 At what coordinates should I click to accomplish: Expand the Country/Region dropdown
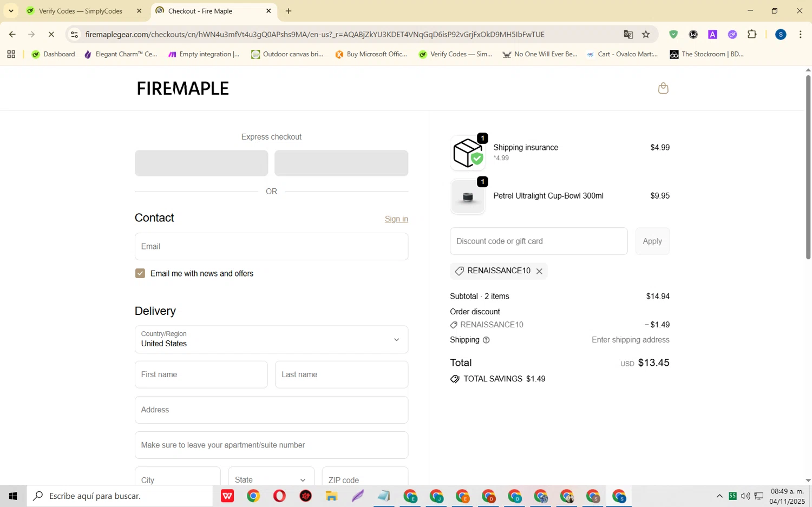[271, 339]
